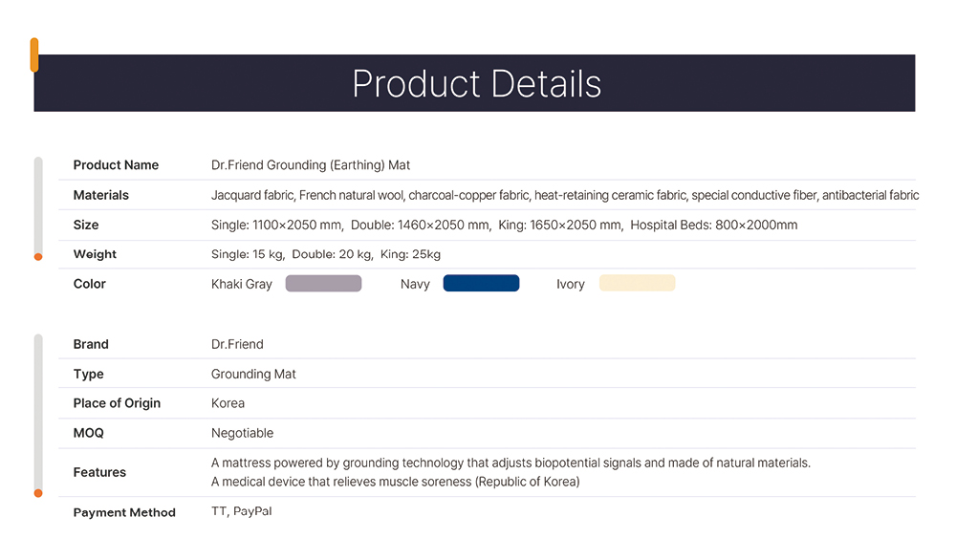This screenshot has height=560, width=956.
Task: Click the Khaki Gray color swatch
Action: (x=323, y=284)
